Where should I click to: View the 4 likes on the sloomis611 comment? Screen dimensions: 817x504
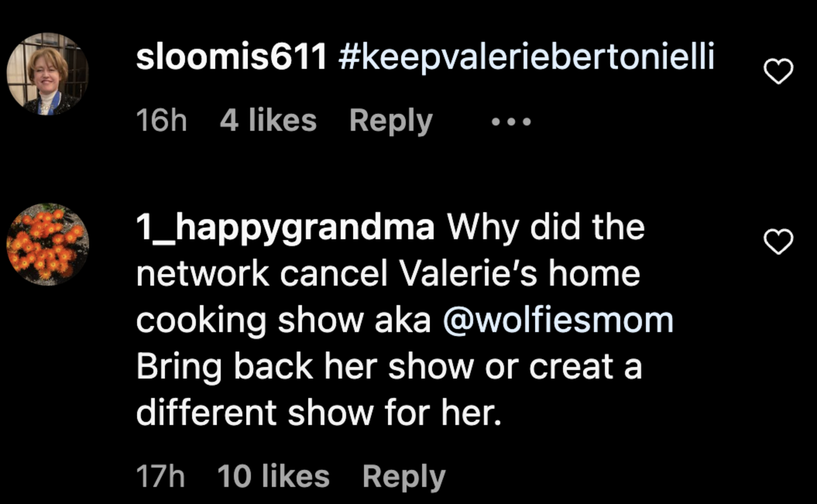pos(268,121)
